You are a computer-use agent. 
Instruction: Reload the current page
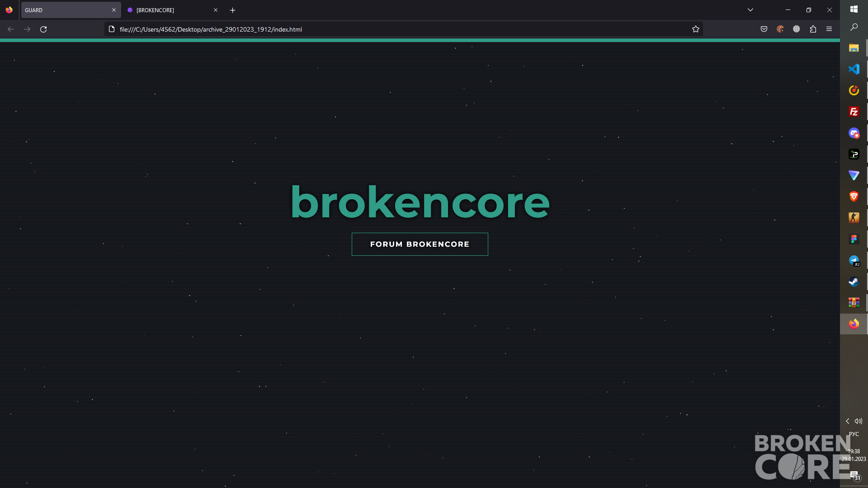coord(43,29)
